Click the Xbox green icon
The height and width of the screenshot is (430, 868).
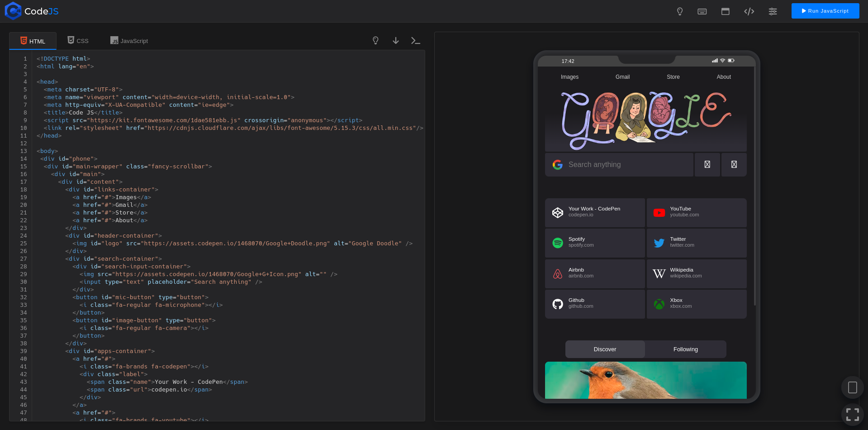tap(659, 304)
